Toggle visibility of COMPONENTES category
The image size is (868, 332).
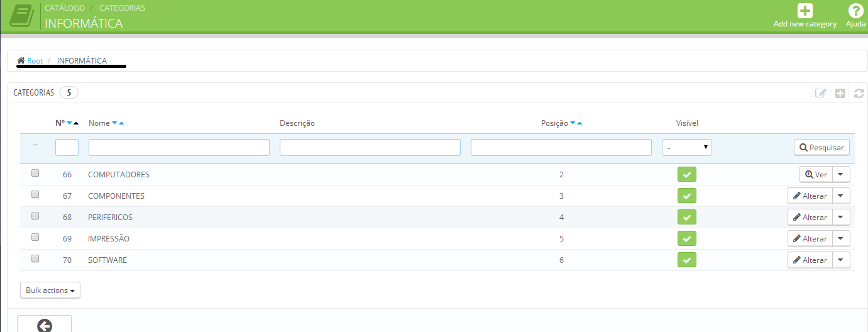pos(687,196)
